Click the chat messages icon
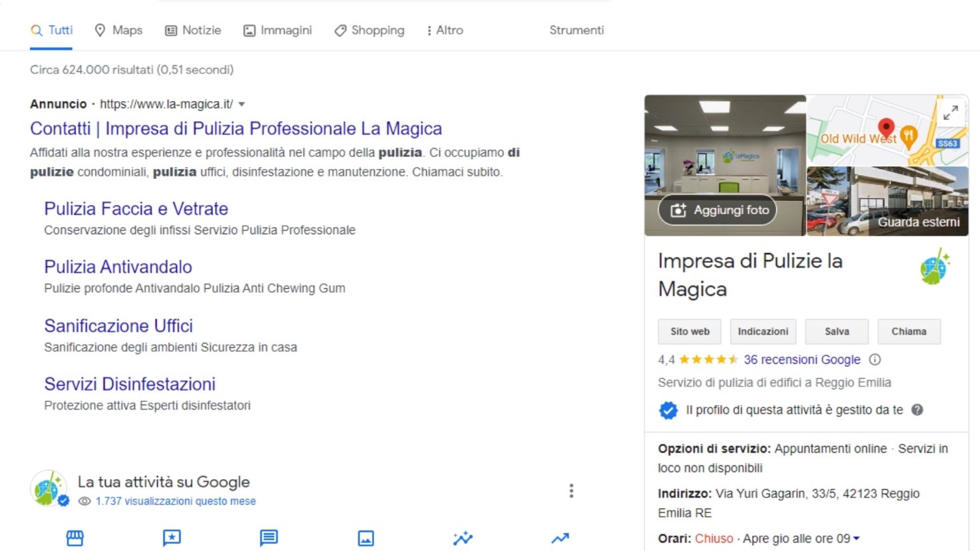 [x=269, y=538]
